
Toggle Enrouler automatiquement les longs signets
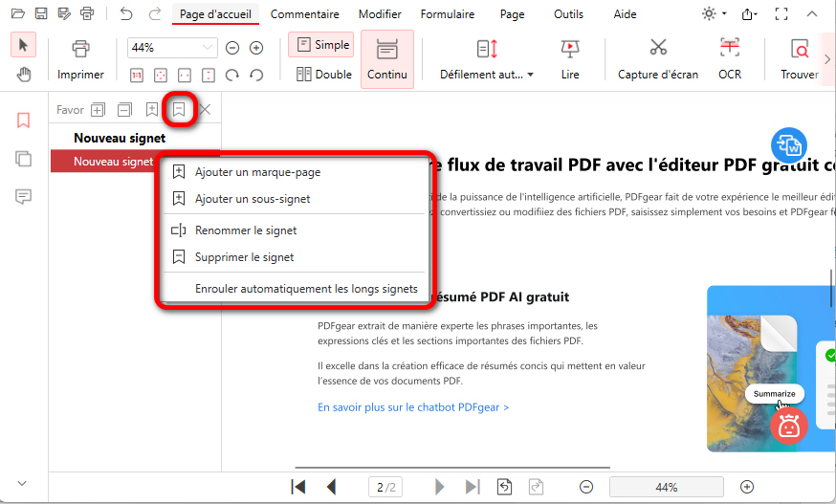coord(306,289)
